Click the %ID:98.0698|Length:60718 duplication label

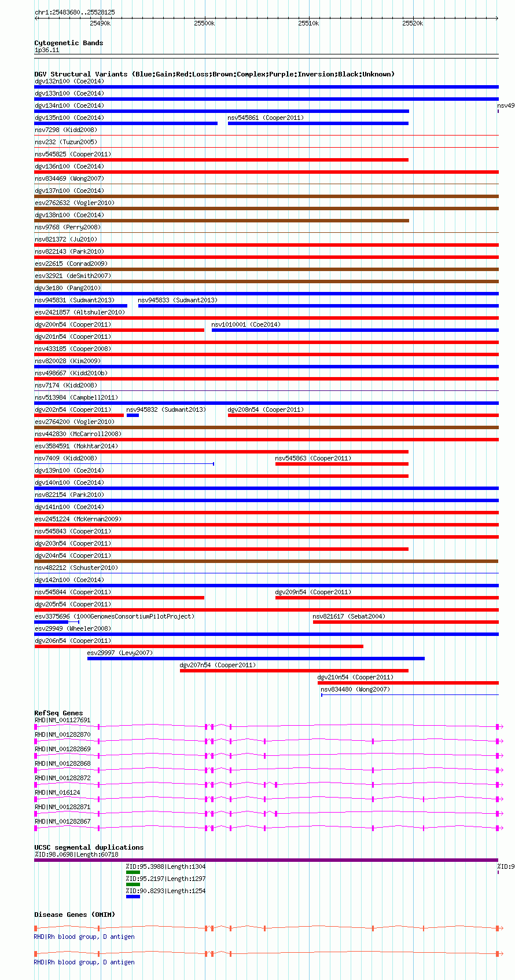[76, 854]
